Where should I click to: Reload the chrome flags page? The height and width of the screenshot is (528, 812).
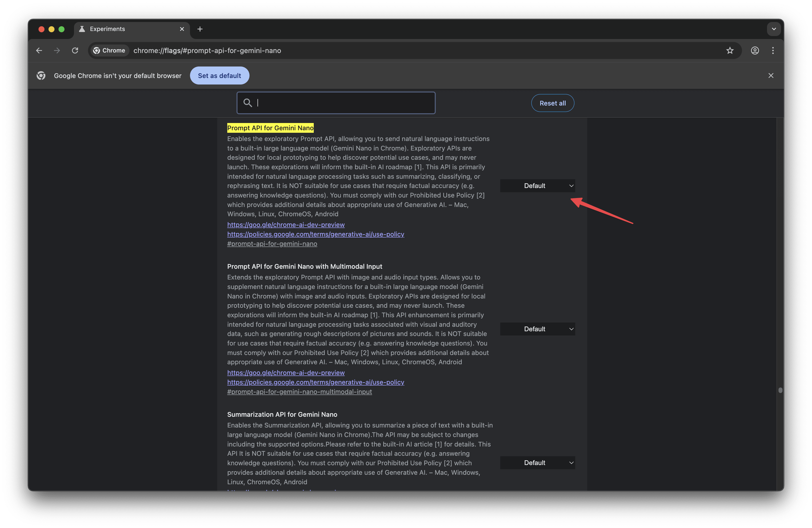click(x=75, y=50)
